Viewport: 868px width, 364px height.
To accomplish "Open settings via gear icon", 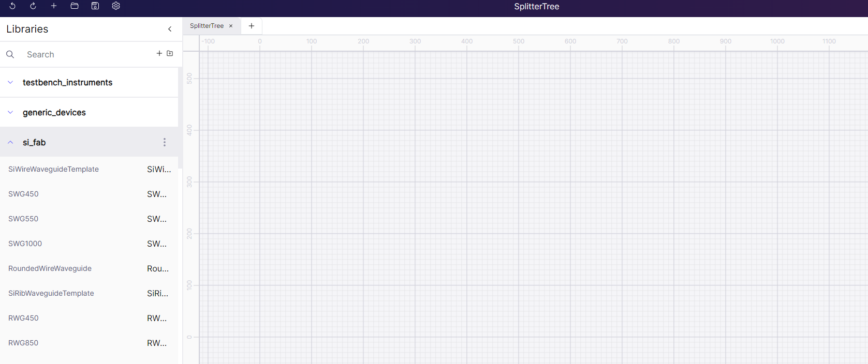I will click(116, 6).
